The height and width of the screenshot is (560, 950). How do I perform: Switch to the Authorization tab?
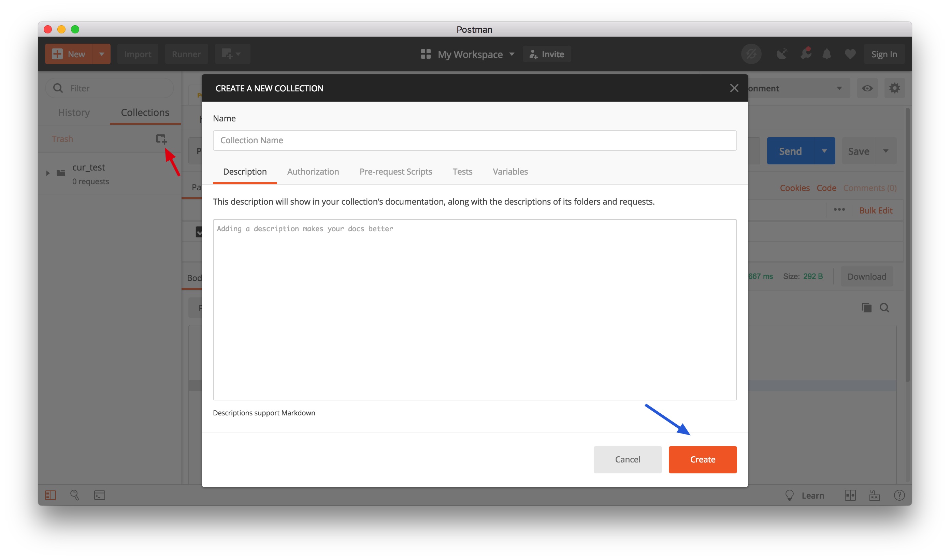pyautogui.click(x=313, y=172)
